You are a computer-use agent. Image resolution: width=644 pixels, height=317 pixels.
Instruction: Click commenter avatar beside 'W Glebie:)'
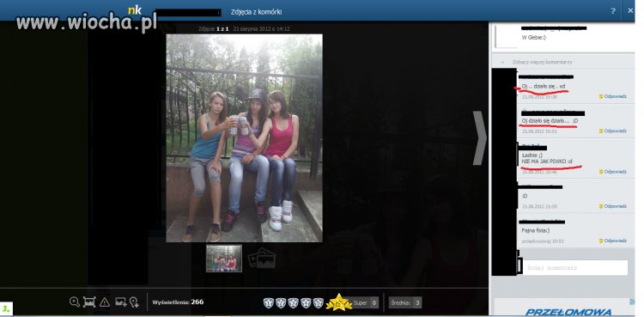(x=506, y=36)
